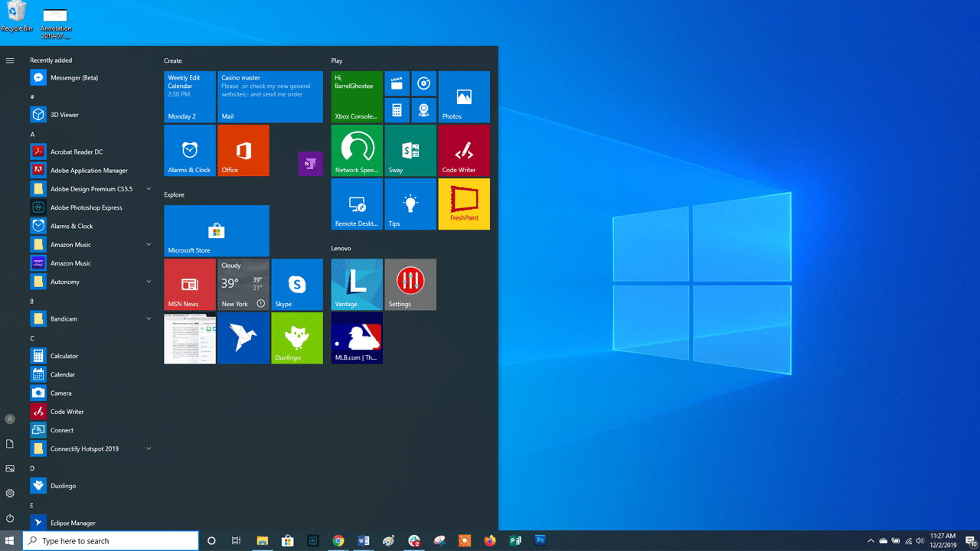The image size is (980, 551).
Task: Launch Photos from its Start tile
Action: [x=463, y=96]
